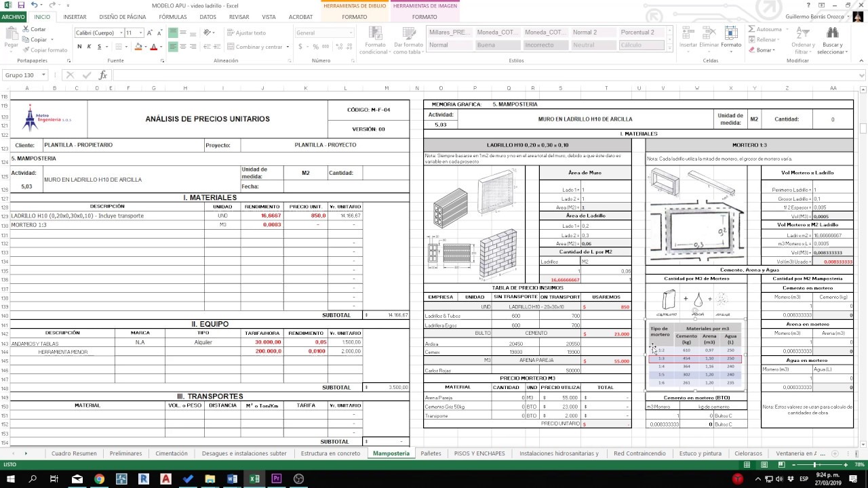
Task: Launch Google Chrome from the taskbar
Action: point(99,479)
